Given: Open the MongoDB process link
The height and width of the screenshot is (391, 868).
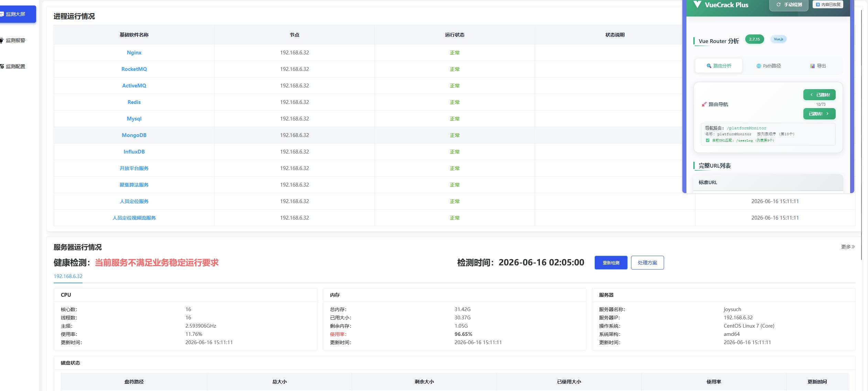Looking at the screenshot, I should coord(134,135).
